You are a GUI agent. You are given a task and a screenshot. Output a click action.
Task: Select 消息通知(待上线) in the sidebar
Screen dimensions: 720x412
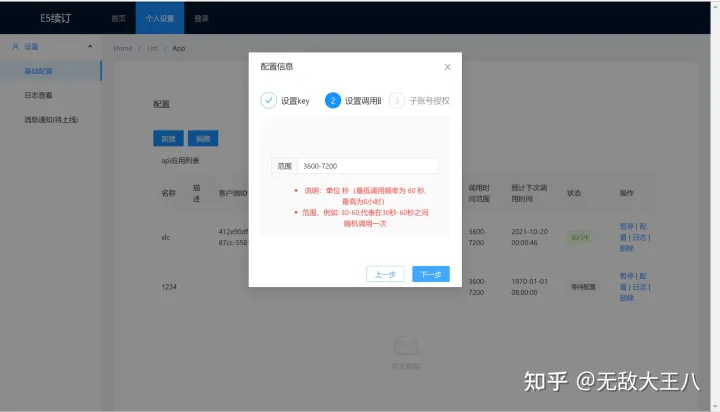pyautogui.click(x=51, y=119)
